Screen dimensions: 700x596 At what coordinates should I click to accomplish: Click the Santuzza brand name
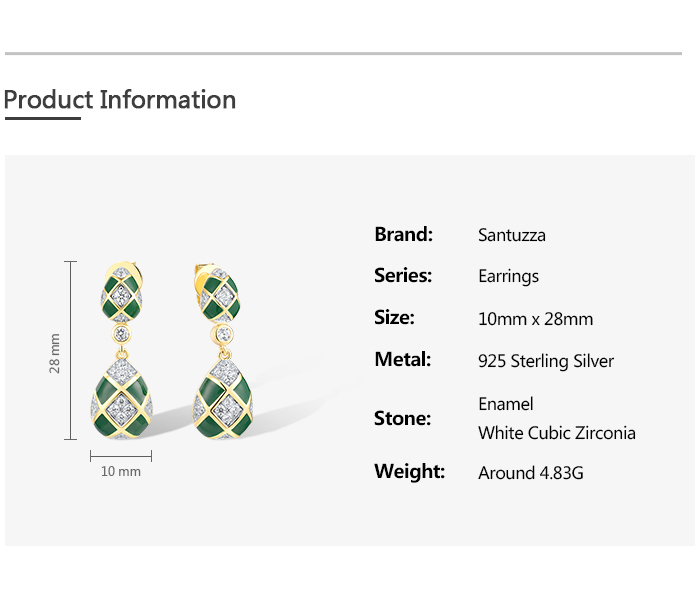(x=512, y=236)
